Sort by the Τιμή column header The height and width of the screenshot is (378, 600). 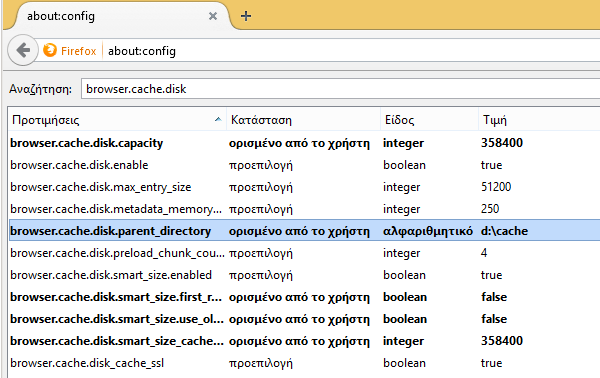click(x=539, y=120)
